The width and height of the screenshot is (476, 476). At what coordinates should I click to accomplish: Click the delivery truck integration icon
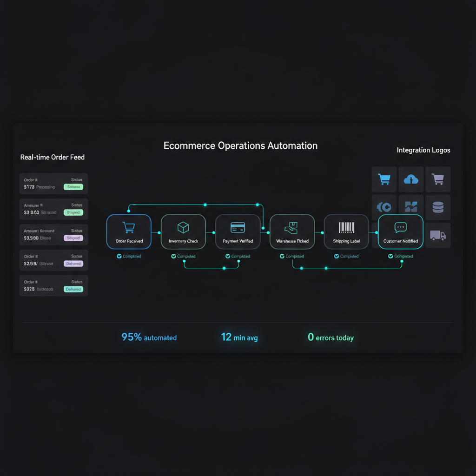(x=438, y=235)
